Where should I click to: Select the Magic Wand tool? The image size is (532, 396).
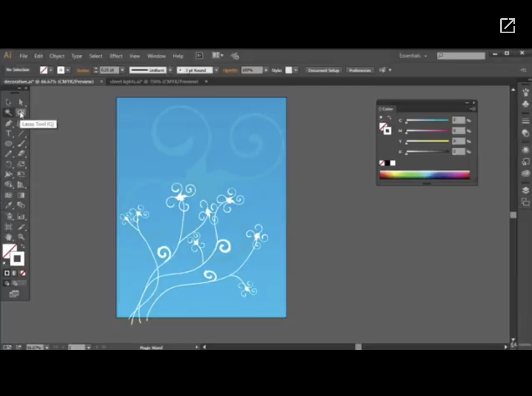pyautogui.click(x=8, y=112)
